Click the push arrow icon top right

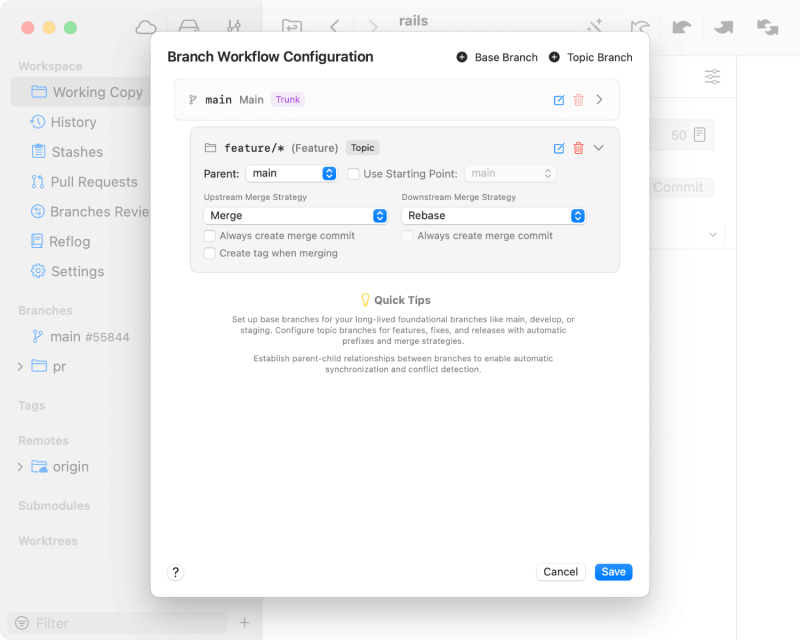[x=722, y=27]
